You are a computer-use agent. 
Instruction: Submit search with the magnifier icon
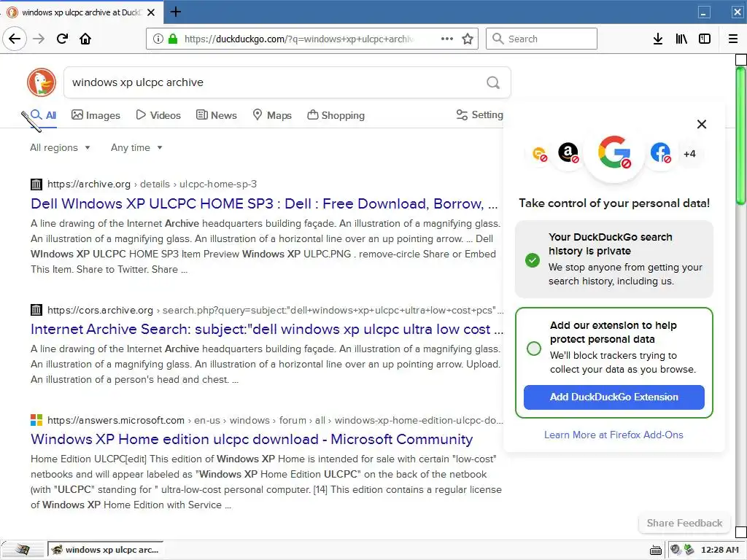[x=493, y=82]
